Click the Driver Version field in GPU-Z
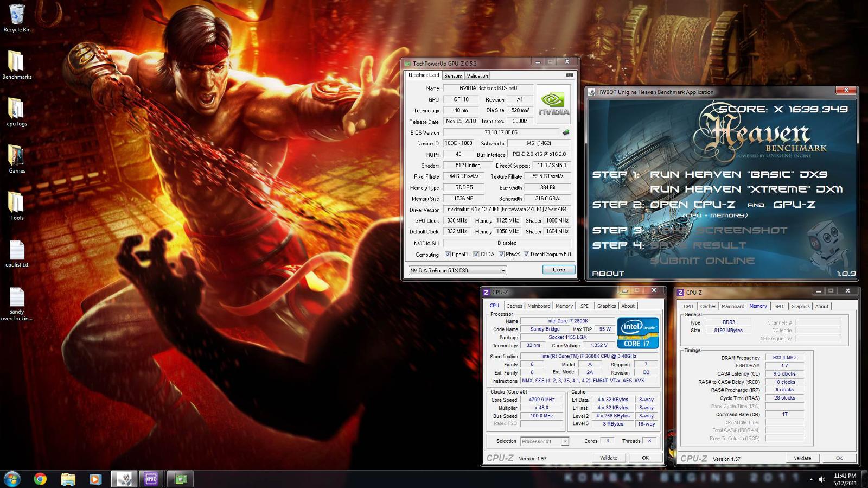This screenshot has height=488, width=868. point(507,209)
